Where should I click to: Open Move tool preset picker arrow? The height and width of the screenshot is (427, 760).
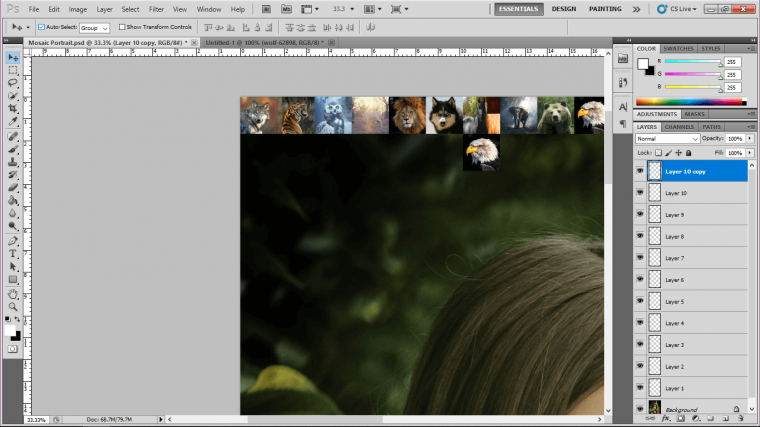click(28, 28)
